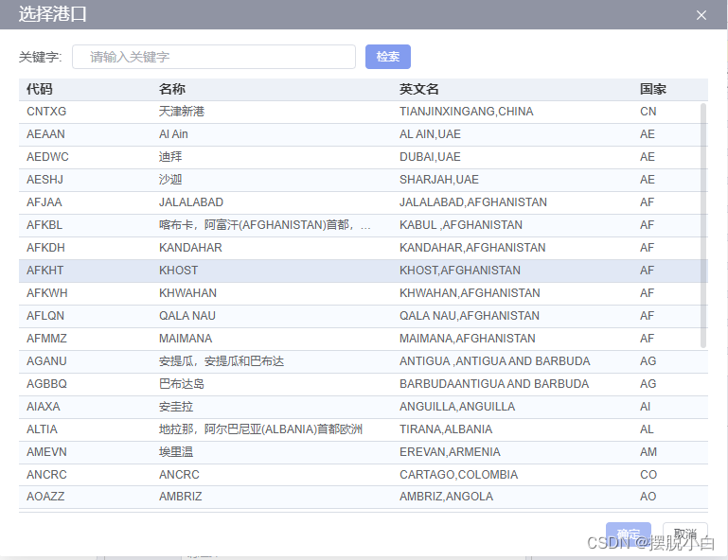
Task: Click the 国家 column header
Action: coord(653,89)
